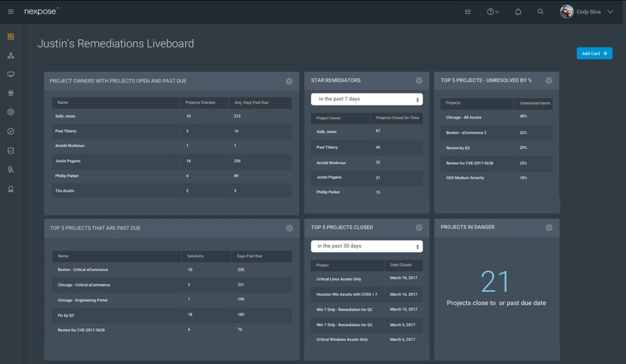Open the Help dropdown in top bar
This screenshot has width=626, height=364.
click(493, 12)
